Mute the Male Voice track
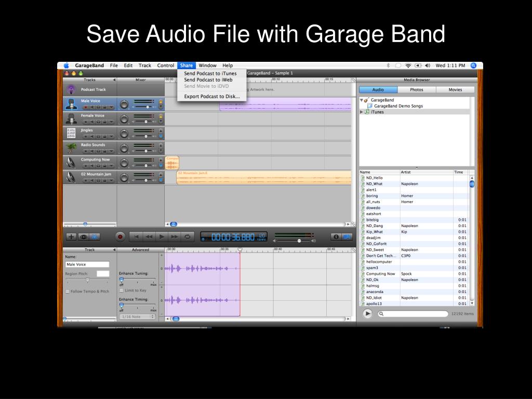The width and height of the screenshot is (532, 399). click(x=91, y=107)
